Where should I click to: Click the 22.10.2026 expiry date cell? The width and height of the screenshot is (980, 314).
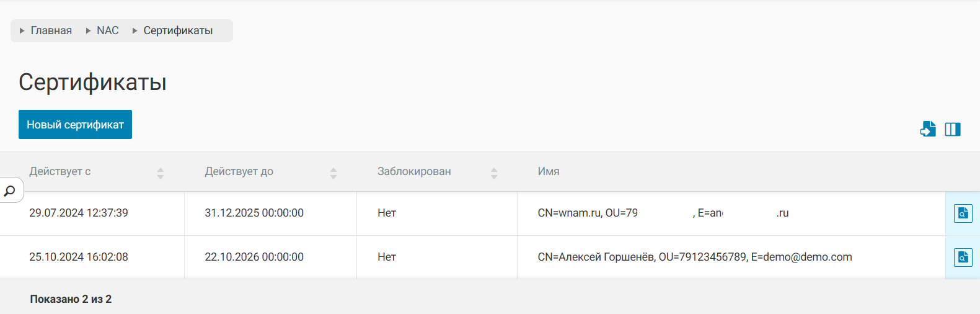click(254, 257)
